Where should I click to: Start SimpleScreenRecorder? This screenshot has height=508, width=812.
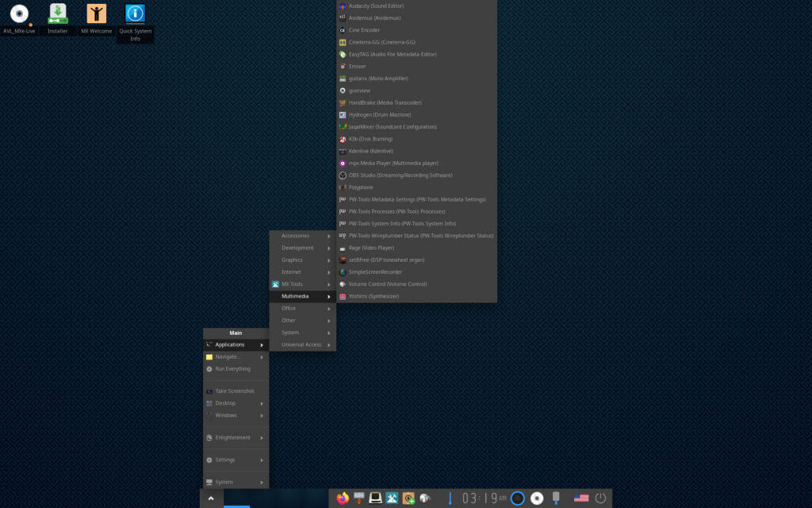(374, 271)
